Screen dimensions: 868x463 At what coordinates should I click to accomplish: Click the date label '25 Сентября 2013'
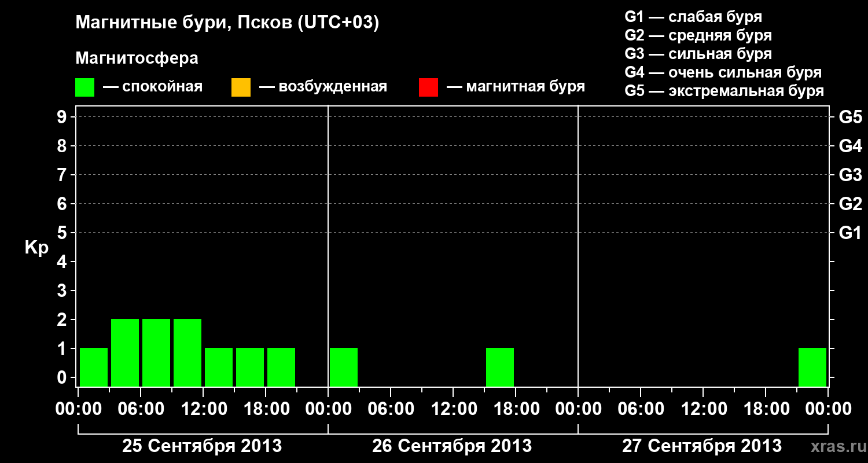pyautogui.click(x=202, y=446)
